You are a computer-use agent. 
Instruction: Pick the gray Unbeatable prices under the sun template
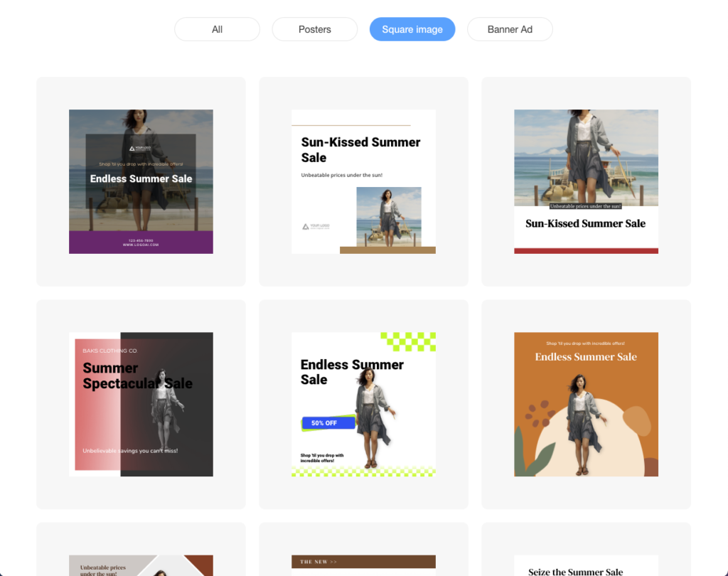coord(141,565)
